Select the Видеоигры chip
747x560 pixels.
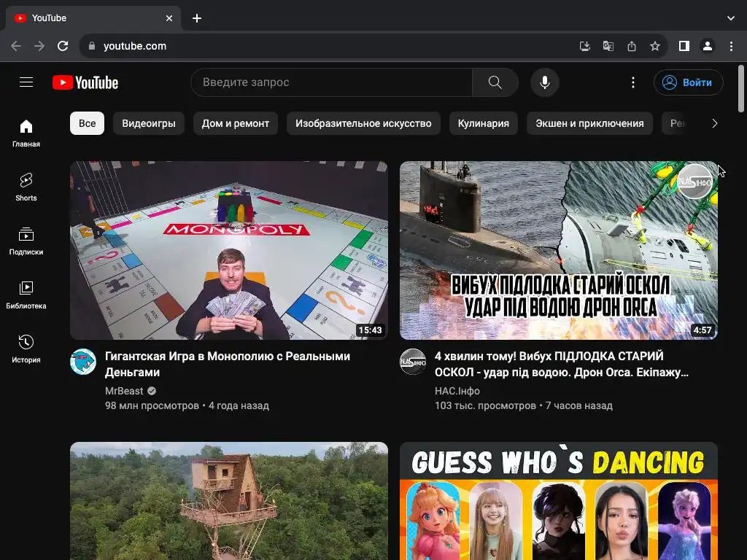pyautogui.click(x=149, y=123)
